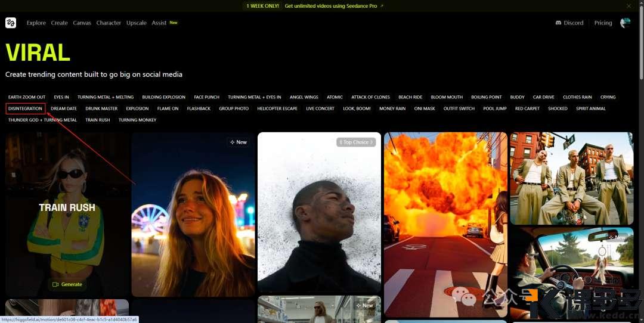
Task: Choose the ANGEL WINGS effect tag
Action: [x=304, y=97]
